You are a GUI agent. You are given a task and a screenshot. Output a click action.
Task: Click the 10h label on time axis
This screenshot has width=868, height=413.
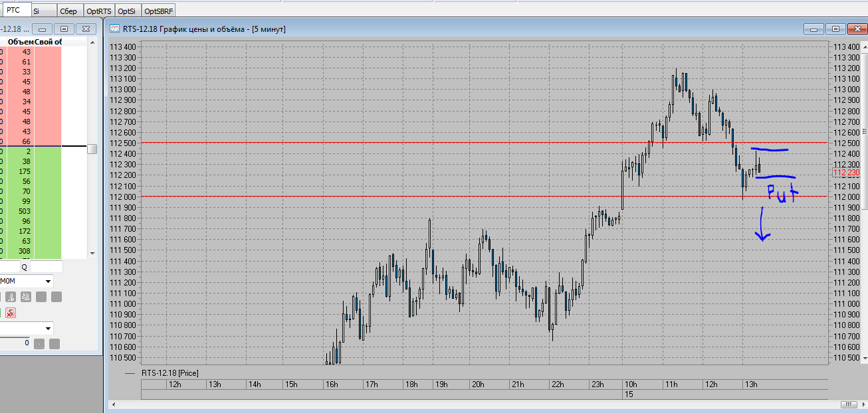[631, 384]
